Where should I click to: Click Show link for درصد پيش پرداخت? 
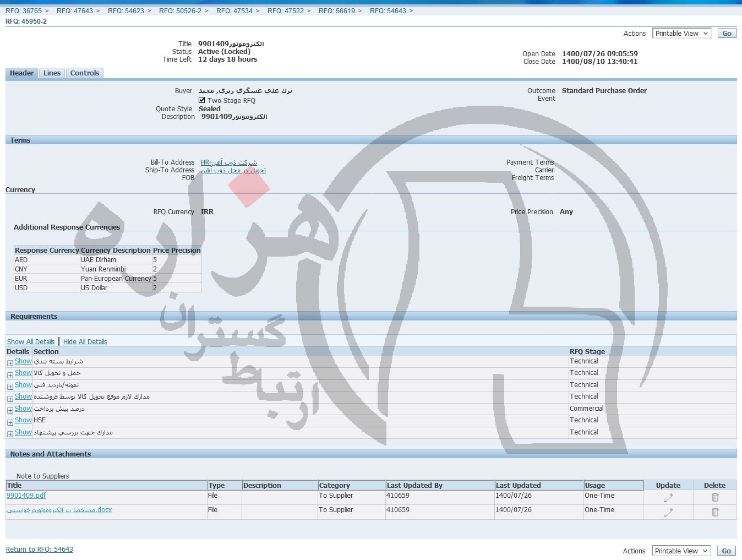23,409
